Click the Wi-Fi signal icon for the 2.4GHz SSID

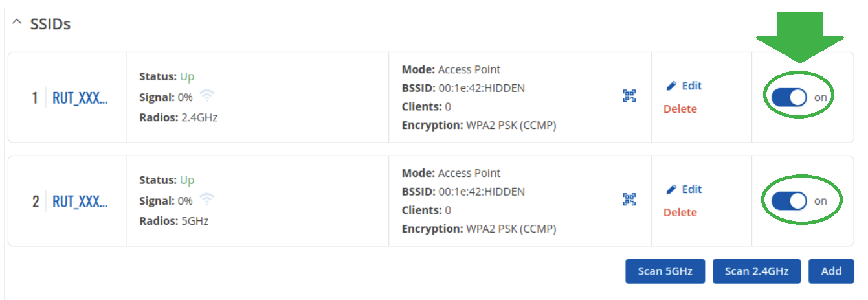207,97
